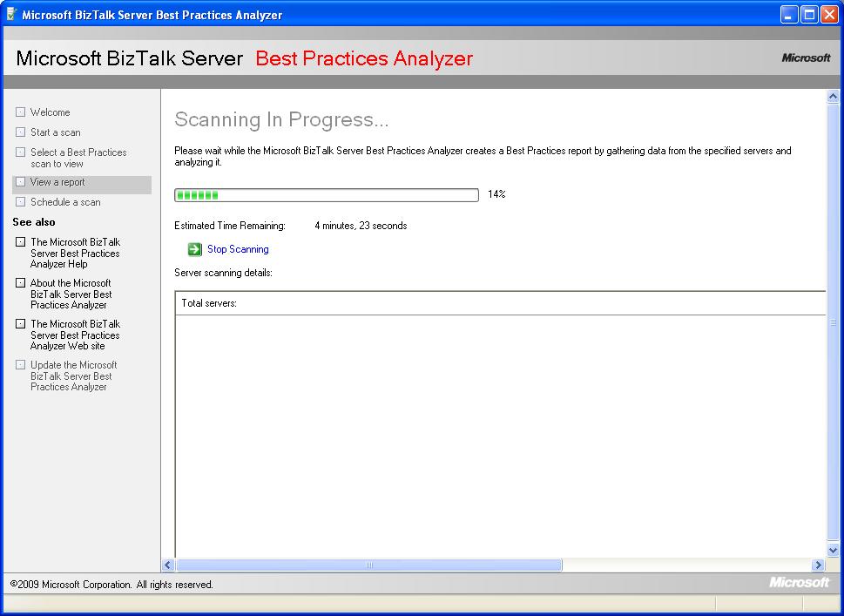Click the bullet beside Select a Best Practices scan

click(20, 152)
